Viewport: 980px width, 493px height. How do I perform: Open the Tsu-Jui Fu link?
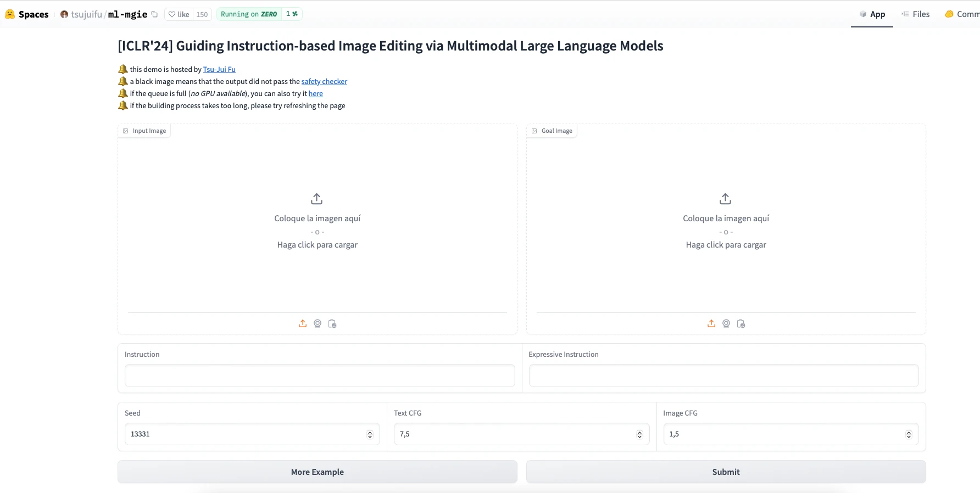[x=219, y=69]
